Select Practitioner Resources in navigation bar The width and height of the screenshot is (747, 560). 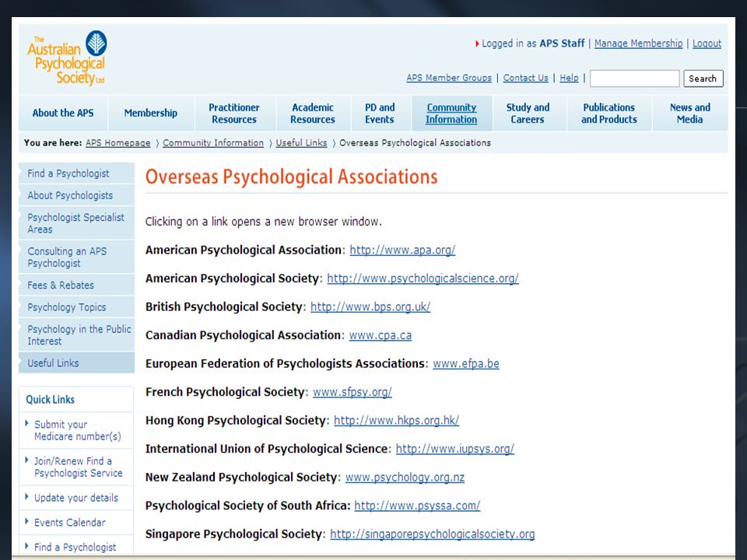click(x=234, y=114)
